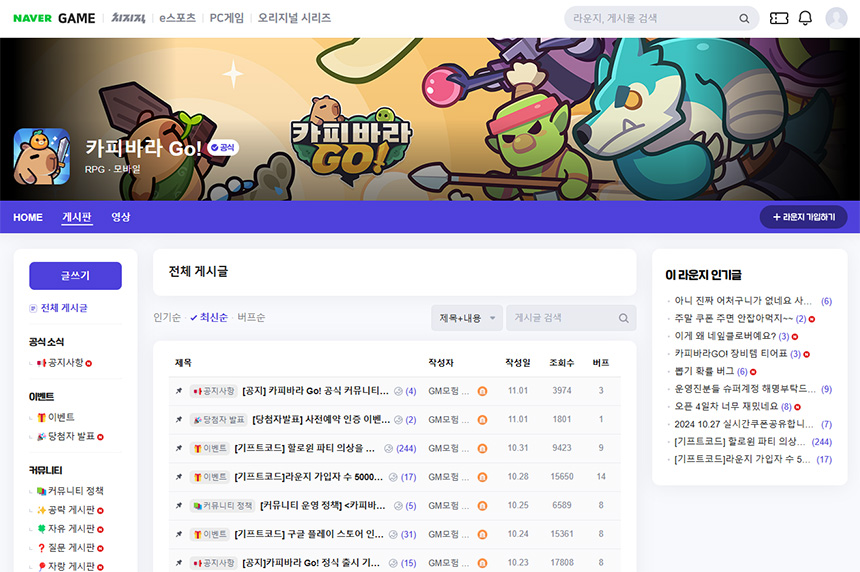860x572 pixels.
Task: Click the 조회수 column header
Action: click(x=562, y=363)
